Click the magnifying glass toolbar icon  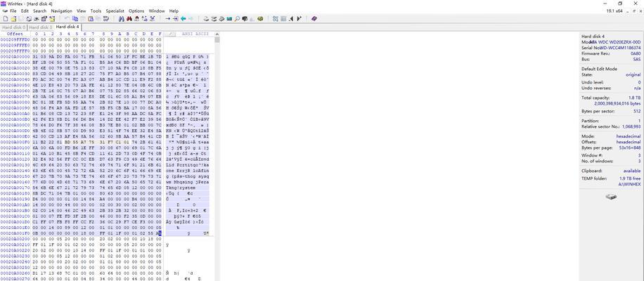pyautogui.click(x=237, y=18)
